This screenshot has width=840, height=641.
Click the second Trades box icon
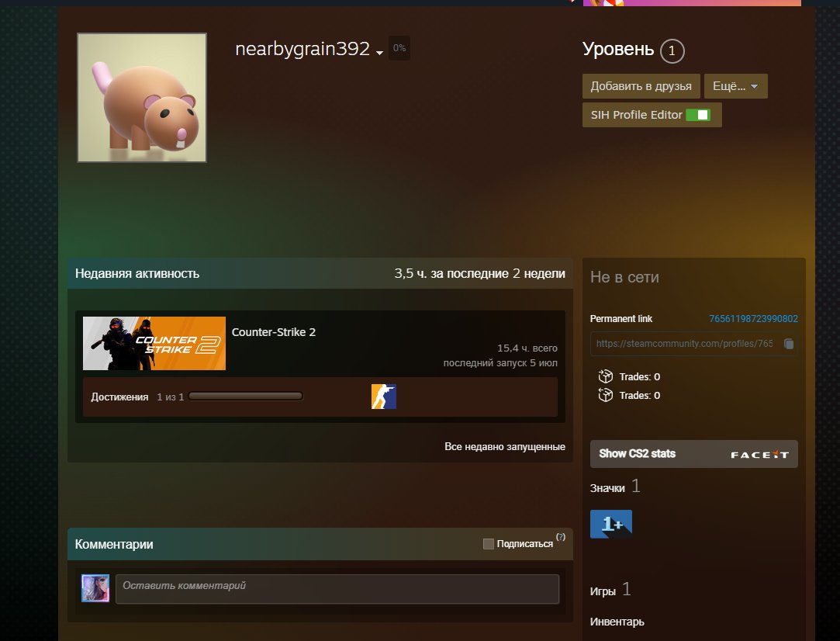click(605, 395)
